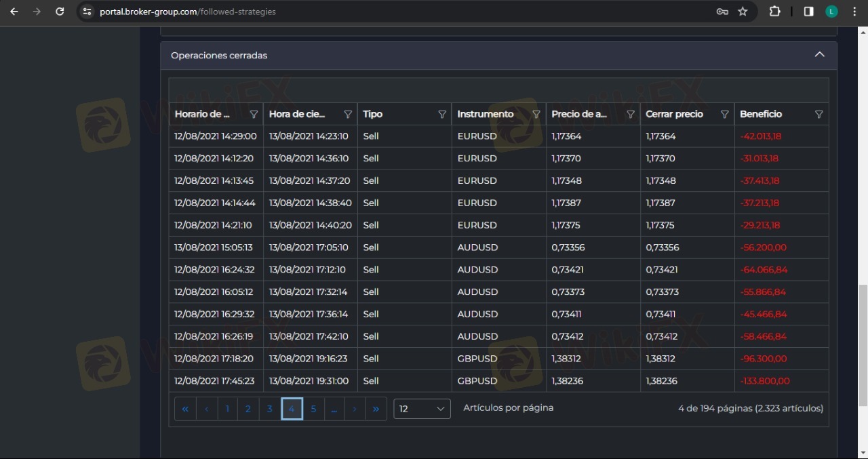Toggle the browser side panel
Image resolution: width=868 pixels, height=459 pixels.
pyautogui.click(x=808, y=12)
